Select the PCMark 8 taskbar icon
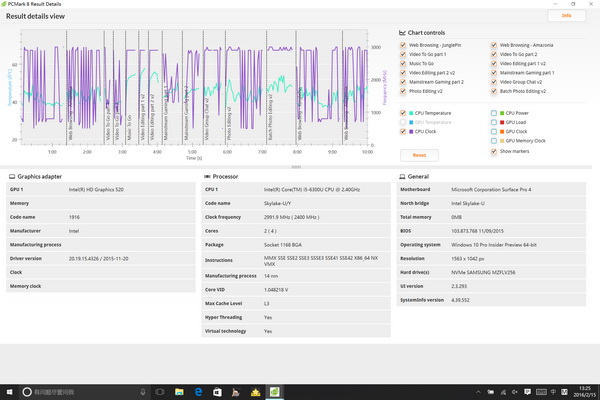Screen dimensions: 600x400 (273, 393)
